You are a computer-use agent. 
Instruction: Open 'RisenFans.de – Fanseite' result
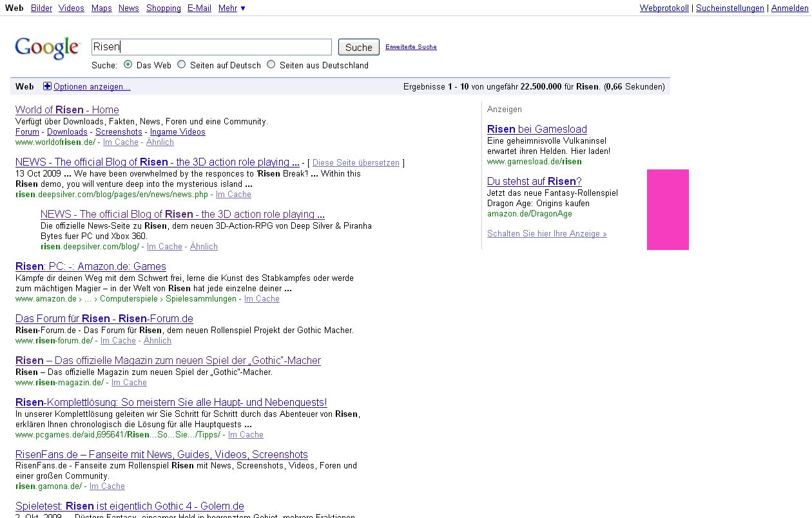pyautogui.click(x=162, y=454)
